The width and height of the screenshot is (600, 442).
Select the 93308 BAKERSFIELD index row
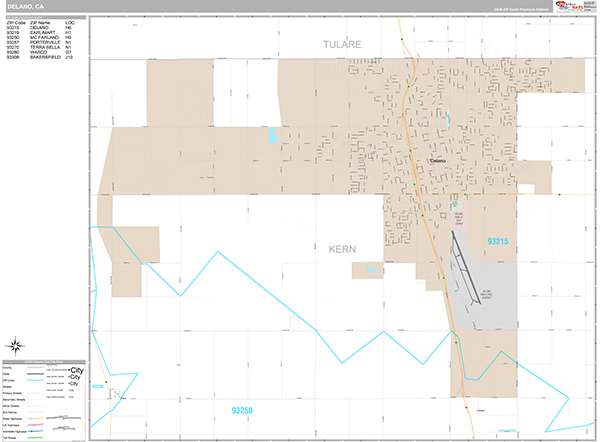[39, 57]
